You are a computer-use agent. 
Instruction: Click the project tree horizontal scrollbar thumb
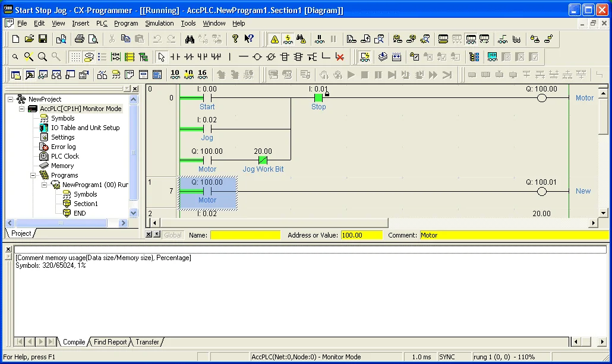click(x=61, y=223)
